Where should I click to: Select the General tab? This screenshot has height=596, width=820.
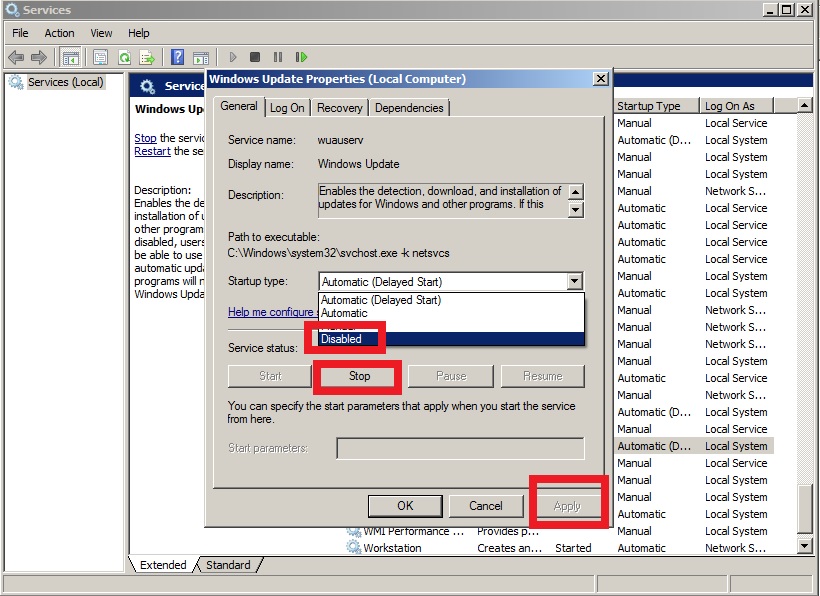238,106
